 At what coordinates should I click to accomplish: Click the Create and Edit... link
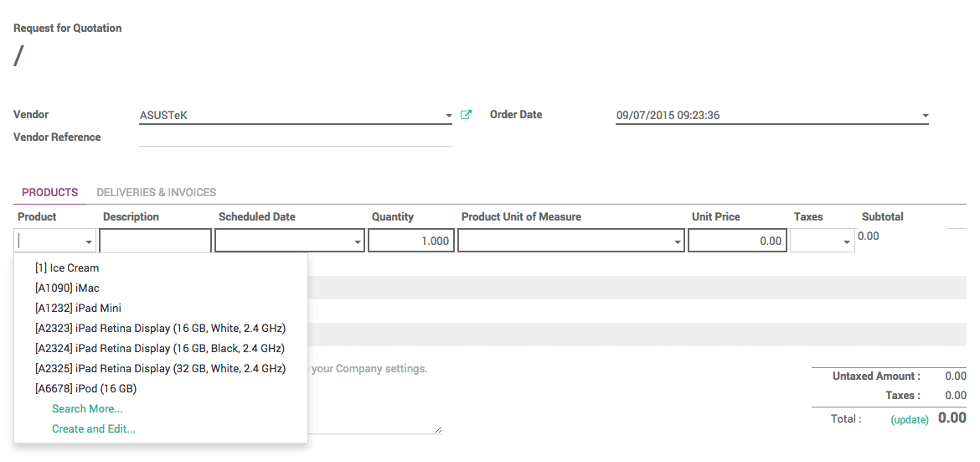coord(93,429)
